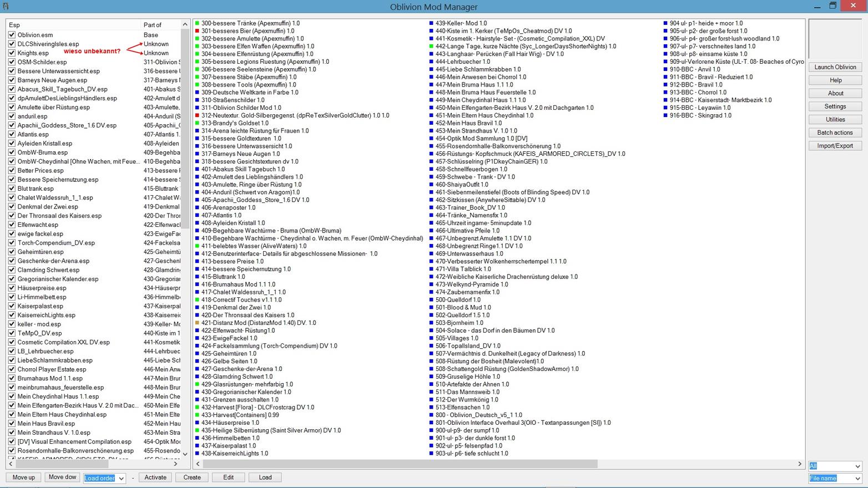Click the orange square icon beside 421-Distanz Mod
The height and width of the screenshot is (488, 868).
point(197,323)
